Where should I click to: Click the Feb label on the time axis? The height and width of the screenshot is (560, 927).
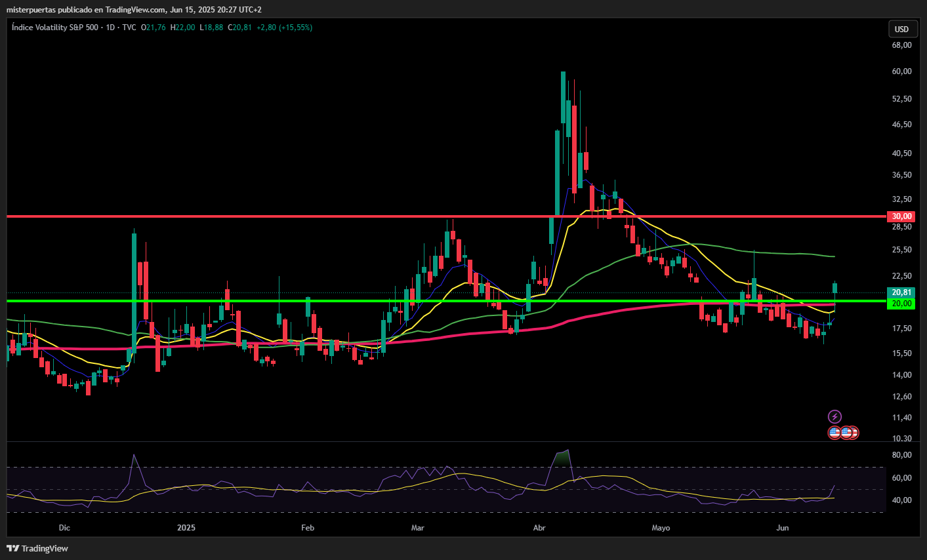tap(308, 528)
